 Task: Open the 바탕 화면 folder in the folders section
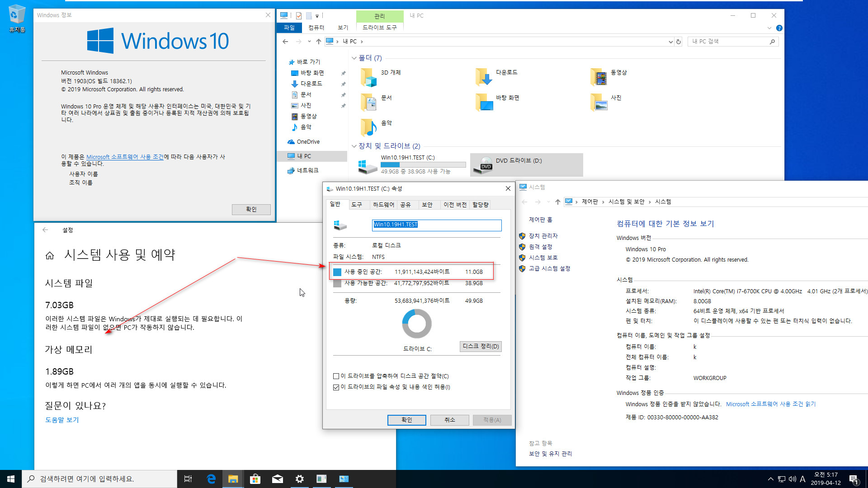[x=484, y=102]
